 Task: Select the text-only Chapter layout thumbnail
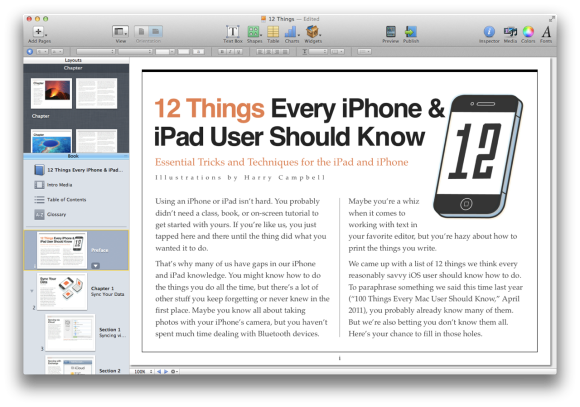pos(97,93)
